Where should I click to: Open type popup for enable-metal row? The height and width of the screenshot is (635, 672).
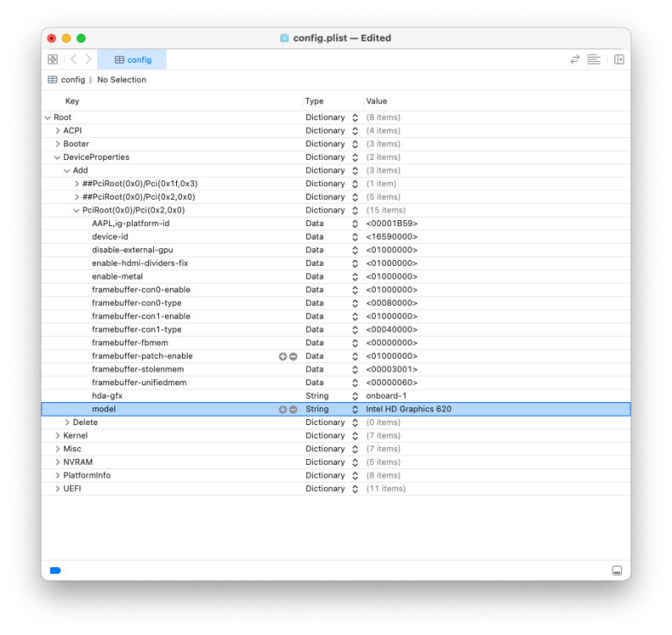355,277
